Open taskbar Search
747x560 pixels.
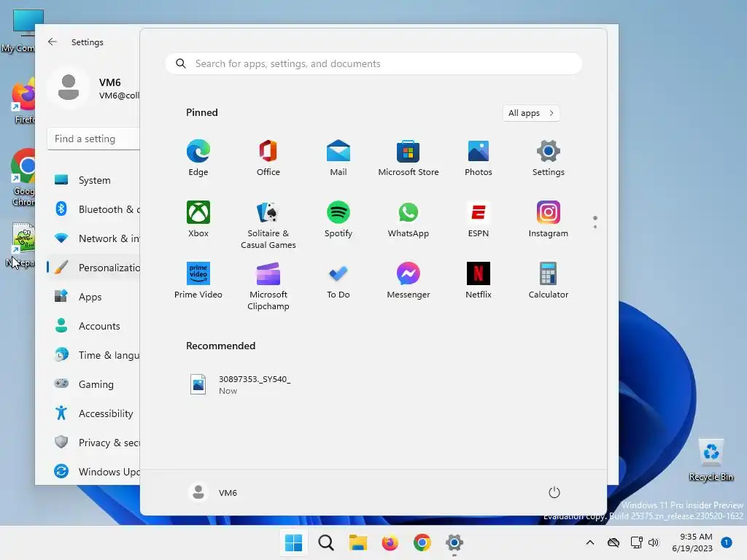coord(326,542)
